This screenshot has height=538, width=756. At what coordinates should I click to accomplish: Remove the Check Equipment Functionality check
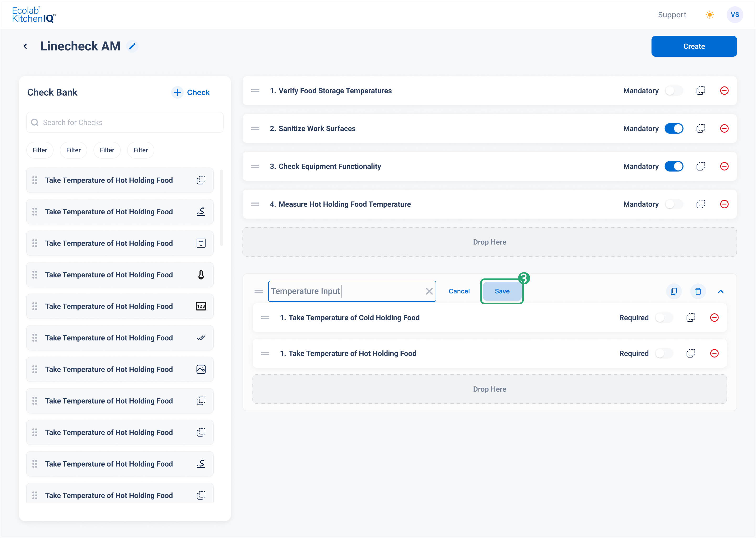pyautogui.click(x=724, y=166)
